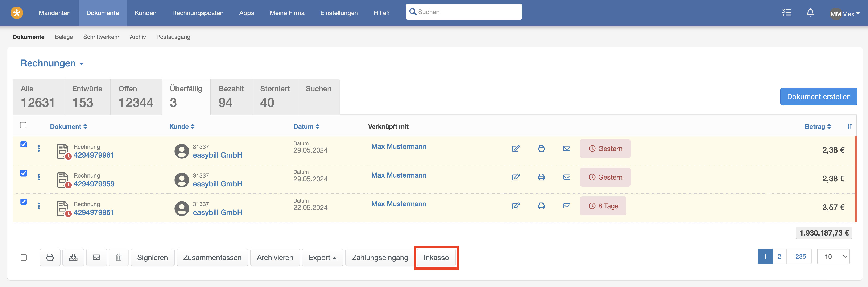The image size is (868, 287).
Task: Click the bulk delete trash icon
Action: 119,257
